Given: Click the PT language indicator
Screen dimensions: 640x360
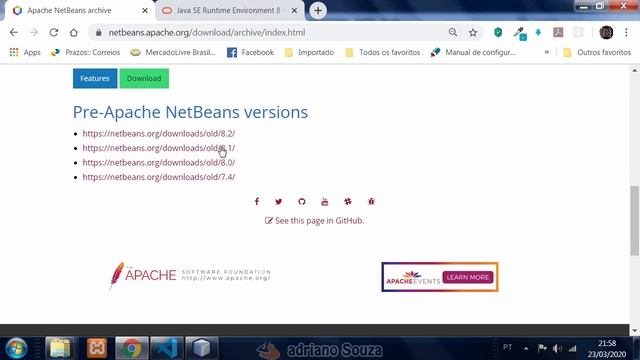Looking at the screenshot, I should pos(507,347).
